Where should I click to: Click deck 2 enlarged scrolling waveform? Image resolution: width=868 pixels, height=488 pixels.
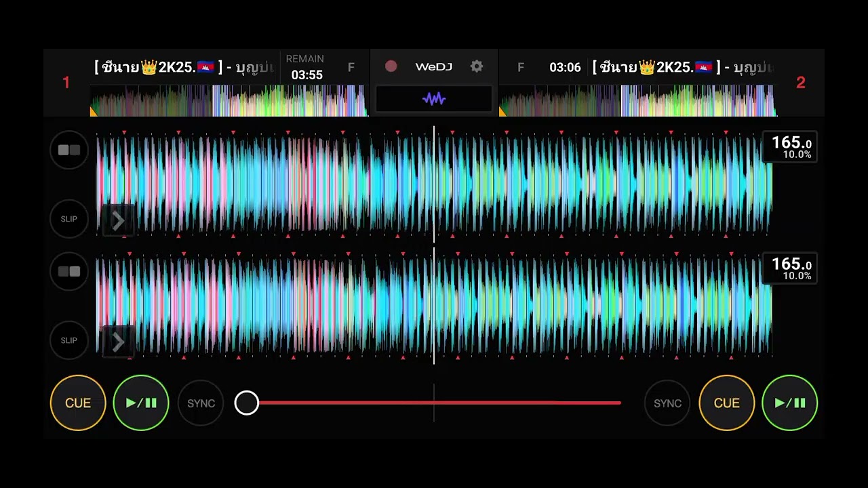click(x=434, y=306)
